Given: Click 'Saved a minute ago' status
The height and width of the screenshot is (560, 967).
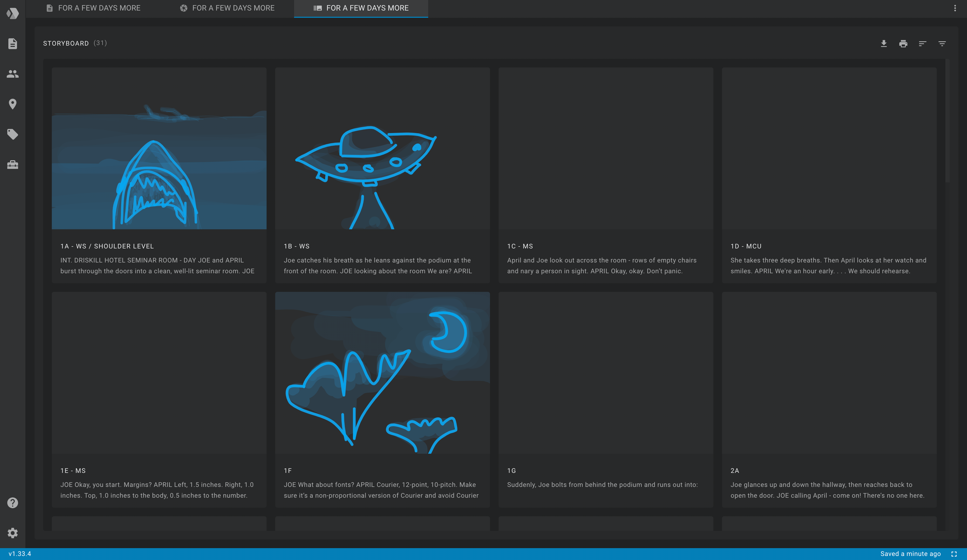Looking at the screenshot, I should pos(910,554).
